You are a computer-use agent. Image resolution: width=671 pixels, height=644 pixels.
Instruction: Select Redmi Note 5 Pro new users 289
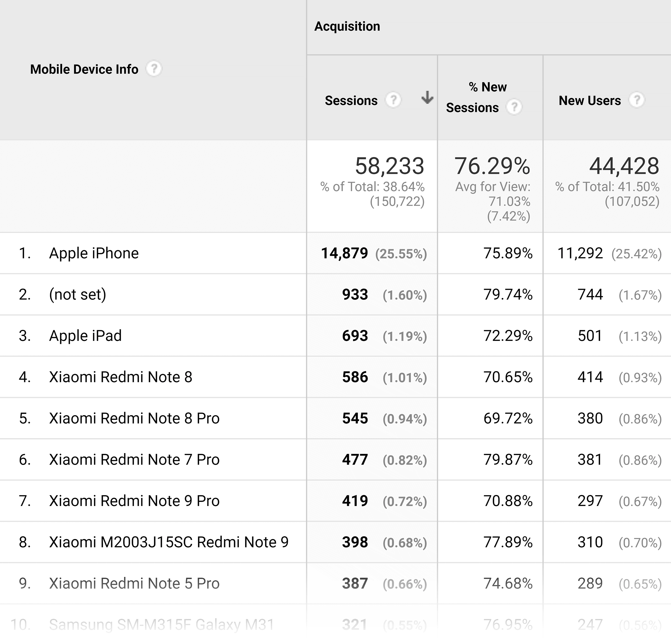pyautogui.click(x=590, y=583)
